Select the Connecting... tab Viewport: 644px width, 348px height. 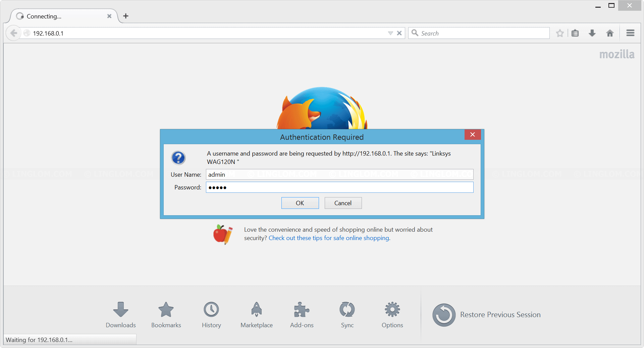64,16
